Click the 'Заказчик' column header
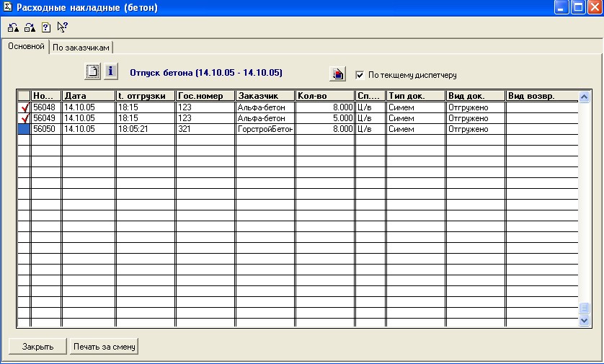Image resolution: width=604 pixels, height=364 pixels. pos(265,96)
